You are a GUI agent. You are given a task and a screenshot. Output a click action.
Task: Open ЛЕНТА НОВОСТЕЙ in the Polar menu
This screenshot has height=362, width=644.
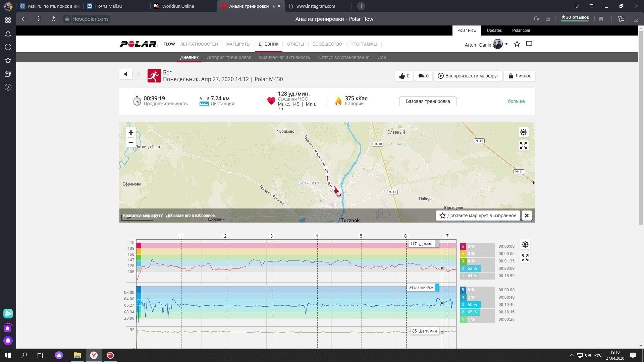[199, 44]
